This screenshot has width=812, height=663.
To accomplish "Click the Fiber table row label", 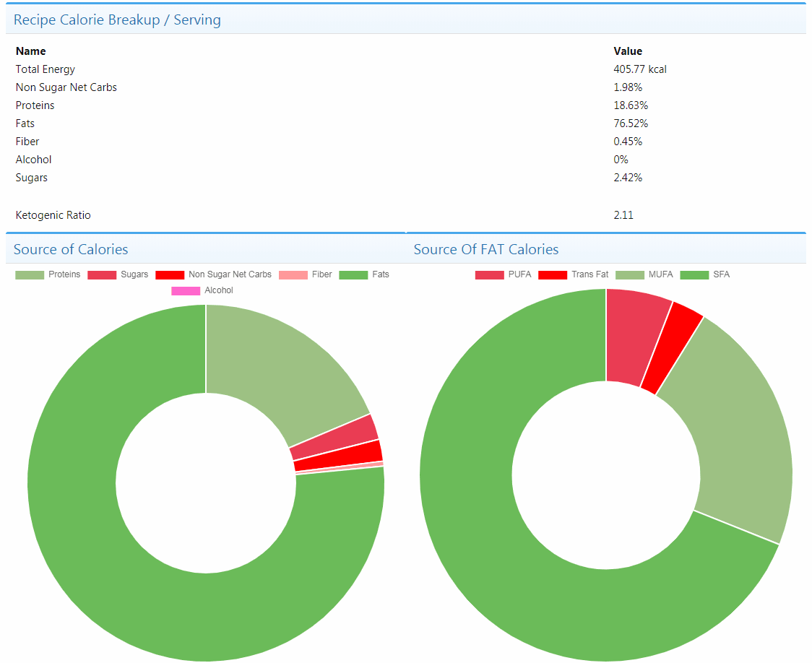I will coord(27,142).
